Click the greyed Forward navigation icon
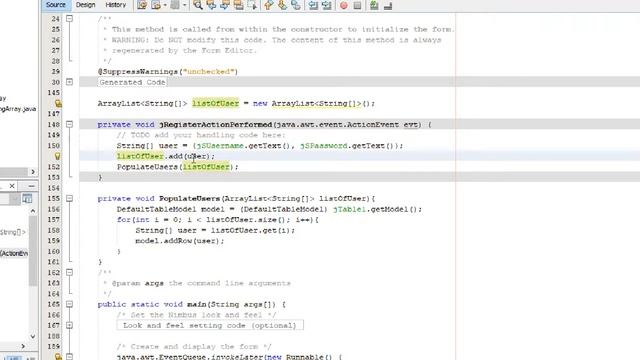This screenshot has width=640, height=360. 176,5
